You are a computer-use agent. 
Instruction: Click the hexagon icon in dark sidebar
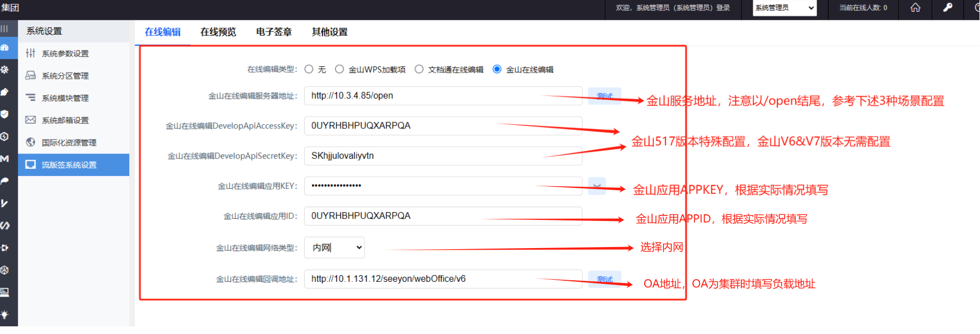[x=4, y=137]
